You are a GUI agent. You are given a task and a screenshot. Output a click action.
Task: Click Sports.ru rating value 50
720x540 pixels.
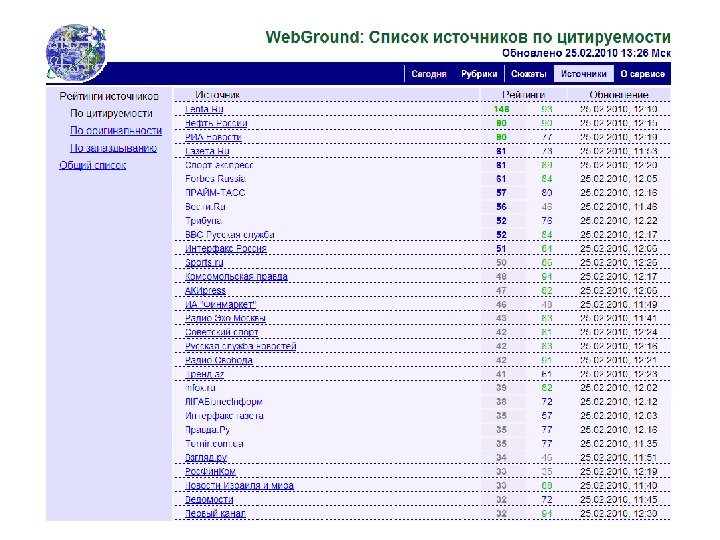[501, 263]
